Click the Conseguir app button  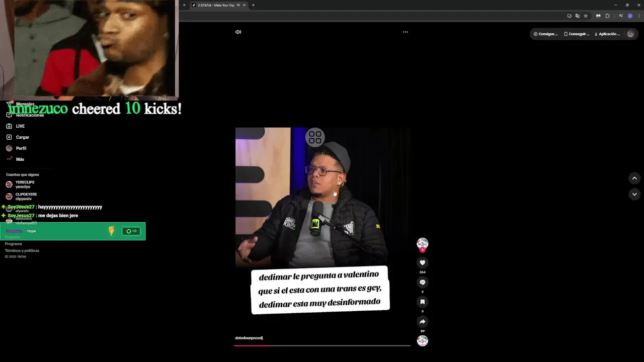point(576,34)
